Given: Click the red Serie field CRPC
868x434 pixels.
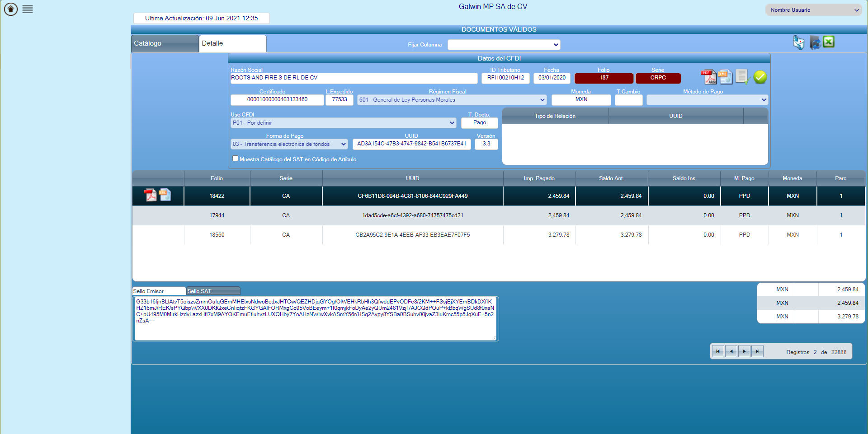Looking at the screenshot, I should click(658, 78).
